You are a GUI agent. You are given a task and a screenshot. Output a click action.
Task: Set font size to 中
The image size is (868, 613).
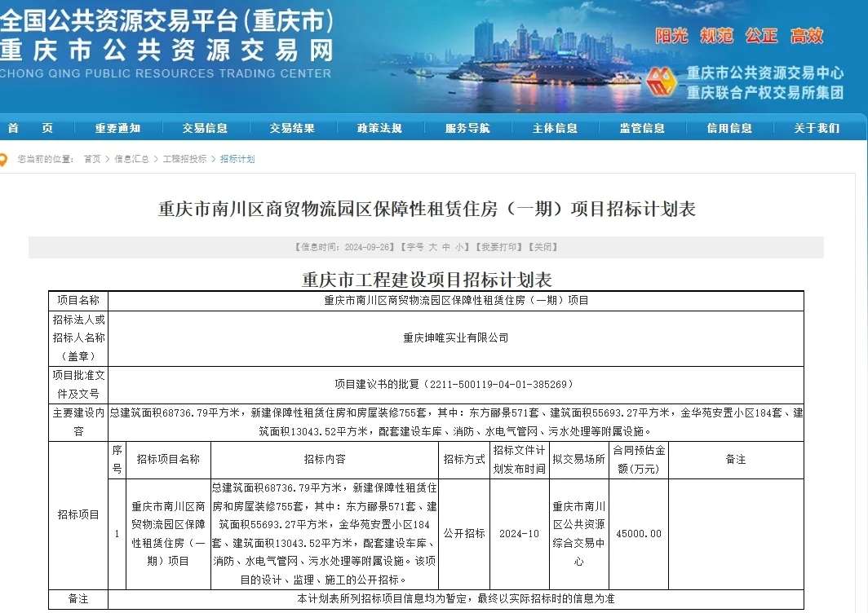click(446, 247)
